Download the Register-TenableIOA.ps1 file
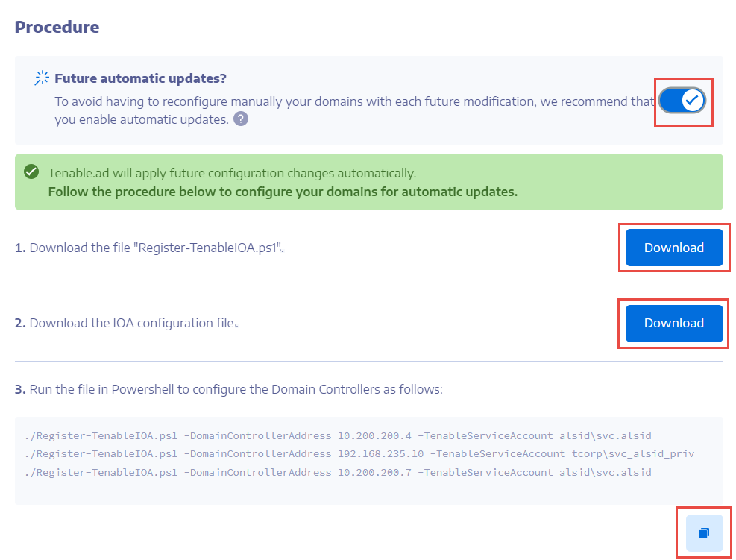This screenshot has width=736, height=560. point(673,248)
